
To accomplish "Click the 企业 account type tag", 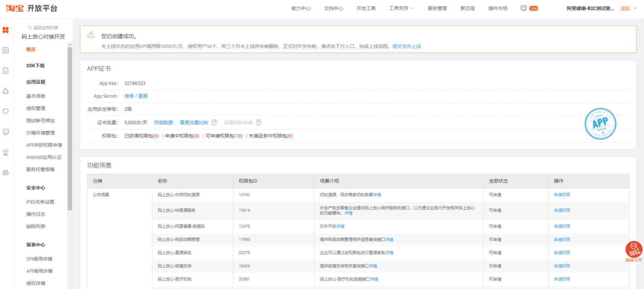I will coord(625,8).
